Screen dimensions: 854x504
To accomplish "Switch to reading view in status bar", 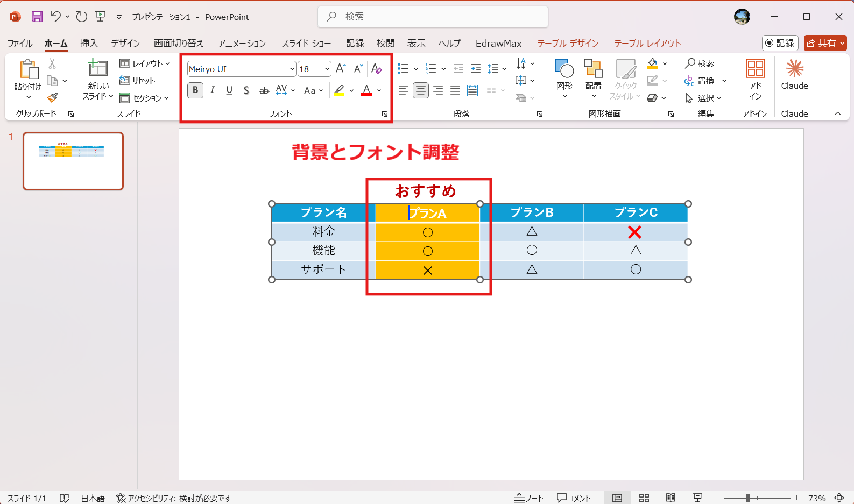I will click(671, 498).
